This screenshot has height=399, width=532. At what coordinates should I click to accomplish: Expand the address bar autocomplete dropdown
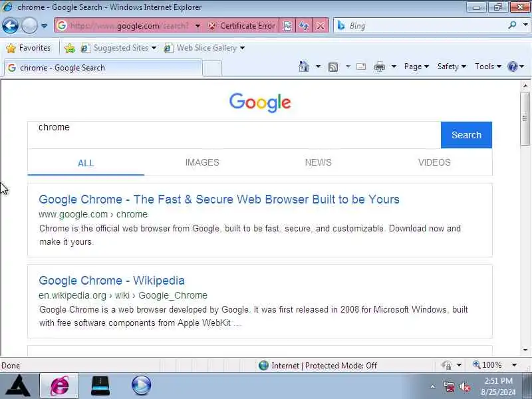[198, 26]
